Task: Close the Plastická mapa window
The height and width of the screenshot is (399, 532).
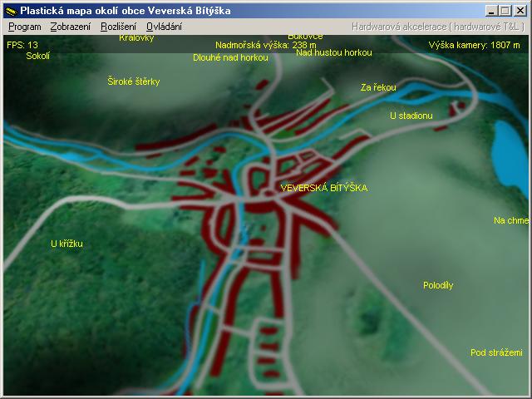Action: tap(520, 11)
